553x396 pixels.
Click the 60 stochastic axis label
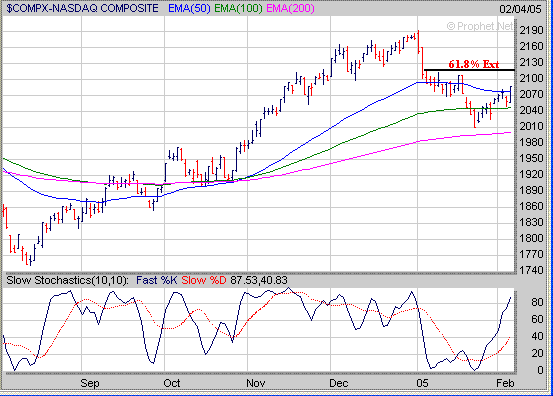[x=537, y=319]
